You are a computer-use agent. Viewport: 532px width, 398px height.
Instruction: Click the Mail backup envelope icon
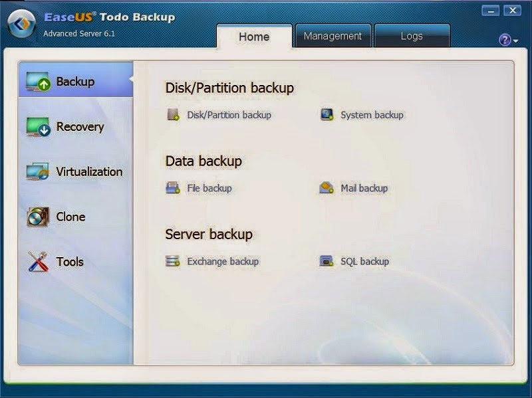(x=327, y=188)
